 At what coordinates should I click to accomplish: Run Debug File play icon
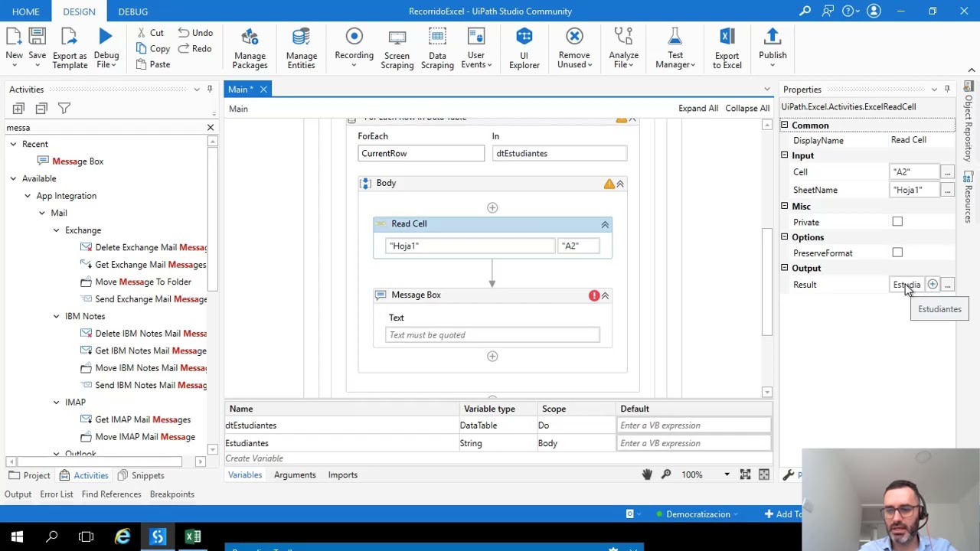106,37
